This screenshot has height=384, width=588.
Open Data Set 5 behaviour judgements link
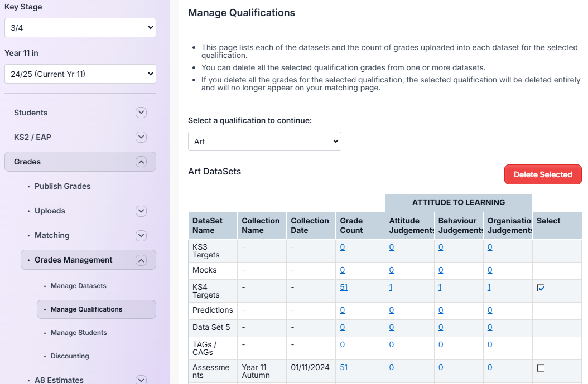(x=441, y=327)
